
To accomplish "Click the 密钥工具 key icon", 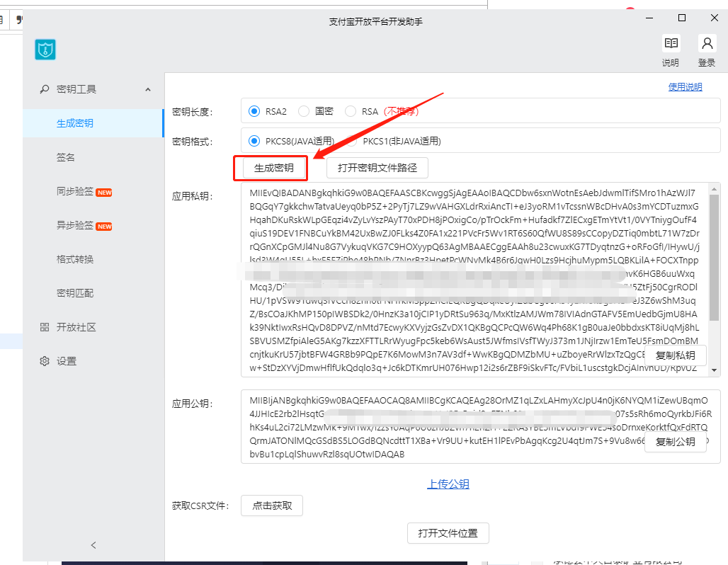I will click(x=45, y=89).
